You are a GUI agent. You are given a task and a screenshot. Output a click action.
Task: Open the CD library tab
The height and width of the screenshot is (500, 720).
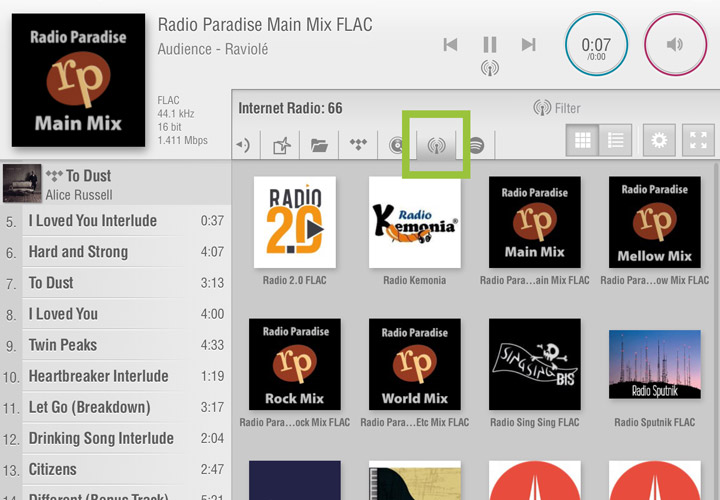pos(396,145)
